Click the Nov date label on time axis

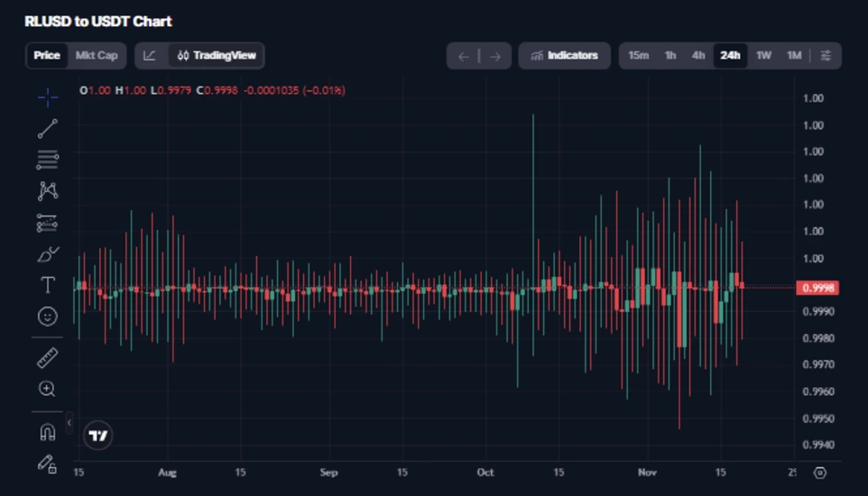click(x=647, y=473)
